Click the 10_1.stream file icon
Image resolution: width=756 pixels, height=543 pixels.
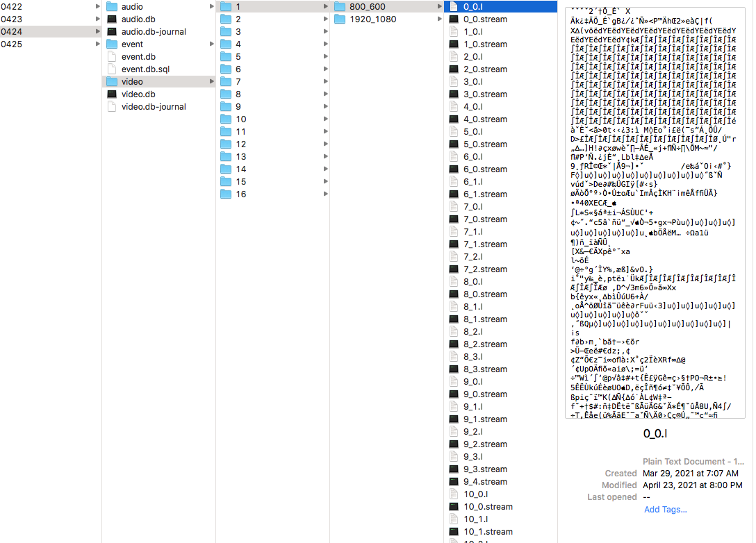(x=454, y=532)
